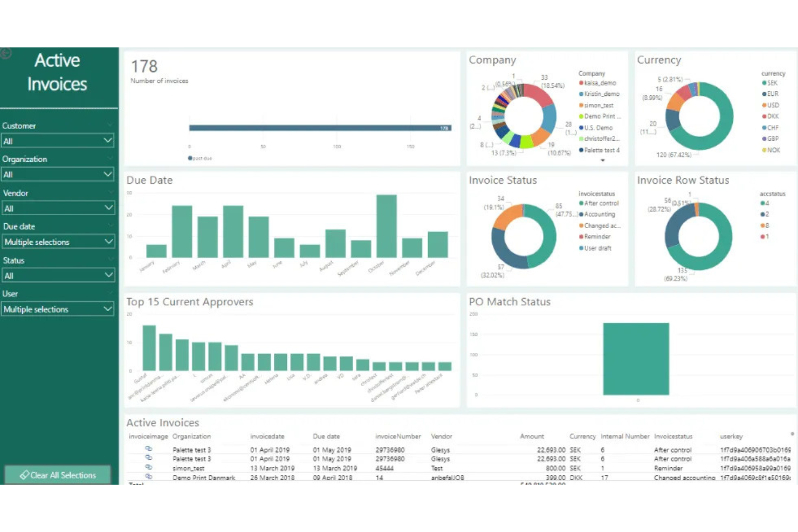This screenshot has width=798, height=532.
Task: Click Reminder legend marker in Invoice Status
Action: click(x=581, y=237)
